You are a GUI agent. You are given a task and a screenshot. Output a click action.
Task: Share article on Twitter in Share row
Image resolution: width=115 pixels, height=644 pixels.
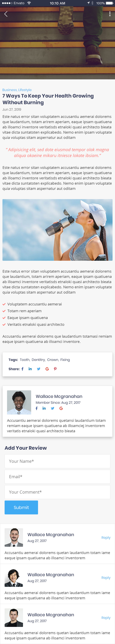click(39, 369)
